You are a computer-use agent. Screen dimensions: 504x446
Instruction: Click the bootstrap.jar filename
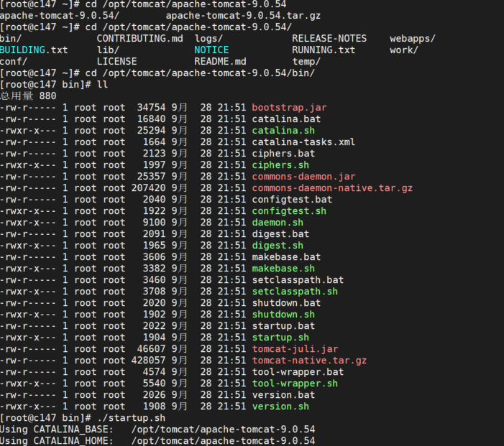pos(289,108)
